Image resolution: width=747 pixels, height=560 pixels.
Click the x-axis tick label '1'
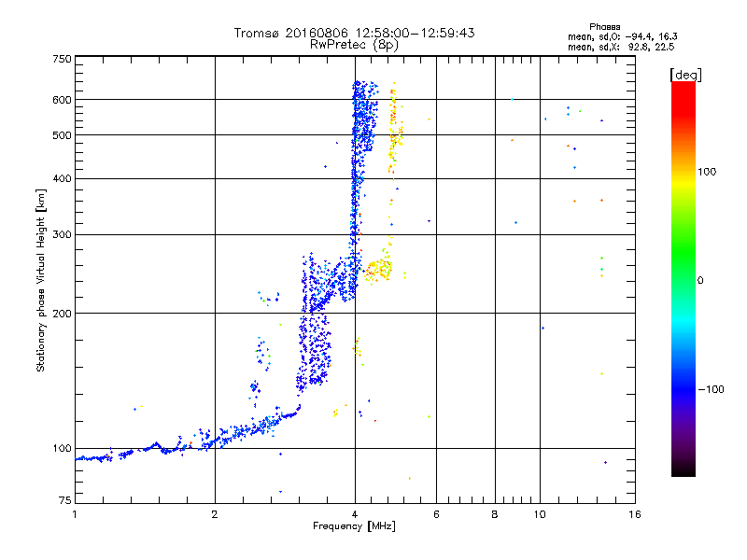[75, 514]
